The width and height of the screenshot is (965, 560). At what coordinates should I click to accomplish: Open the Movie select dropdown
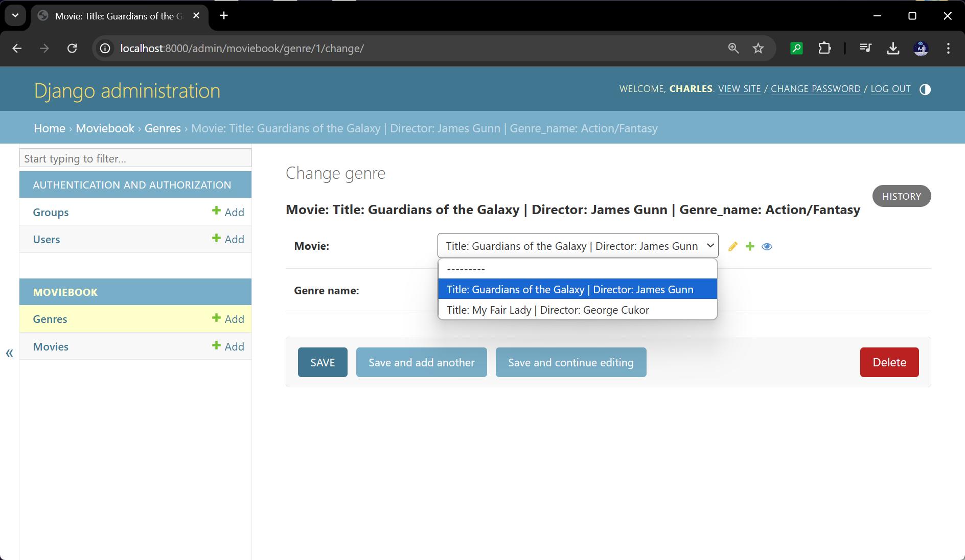pos(578,246)
